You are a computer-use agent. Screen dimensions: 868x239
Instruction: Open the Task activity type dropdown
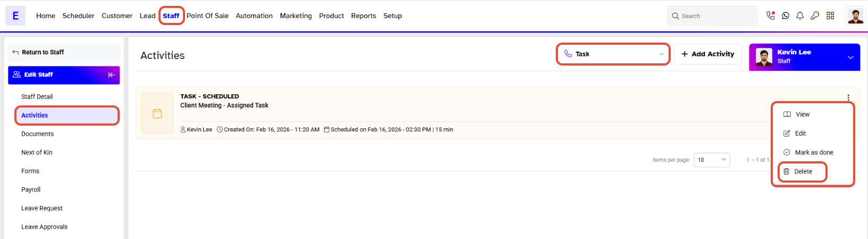click(x=613, y=54)
